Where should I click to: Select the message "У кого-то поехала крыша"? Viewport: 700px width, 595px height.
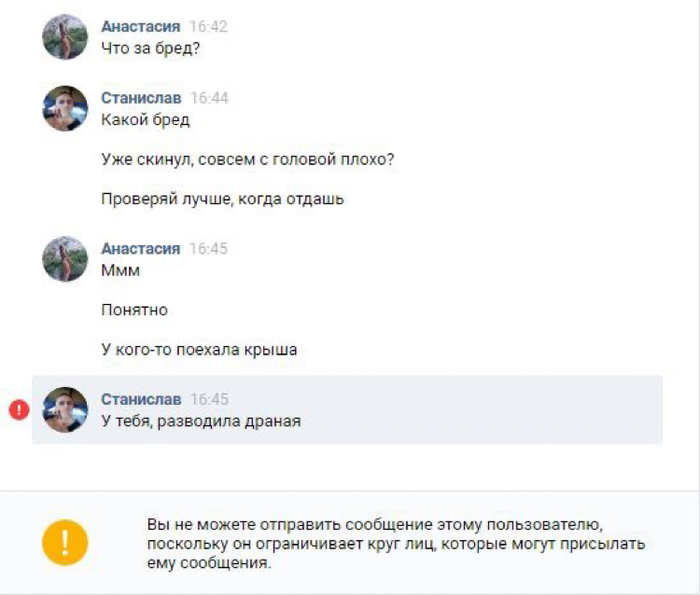point(199,350)
